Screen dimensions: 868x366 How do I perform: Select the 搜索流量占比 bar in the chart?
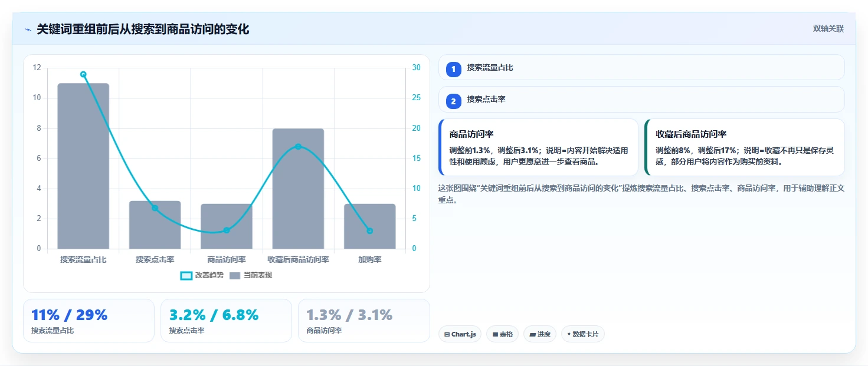click(83, 166)
